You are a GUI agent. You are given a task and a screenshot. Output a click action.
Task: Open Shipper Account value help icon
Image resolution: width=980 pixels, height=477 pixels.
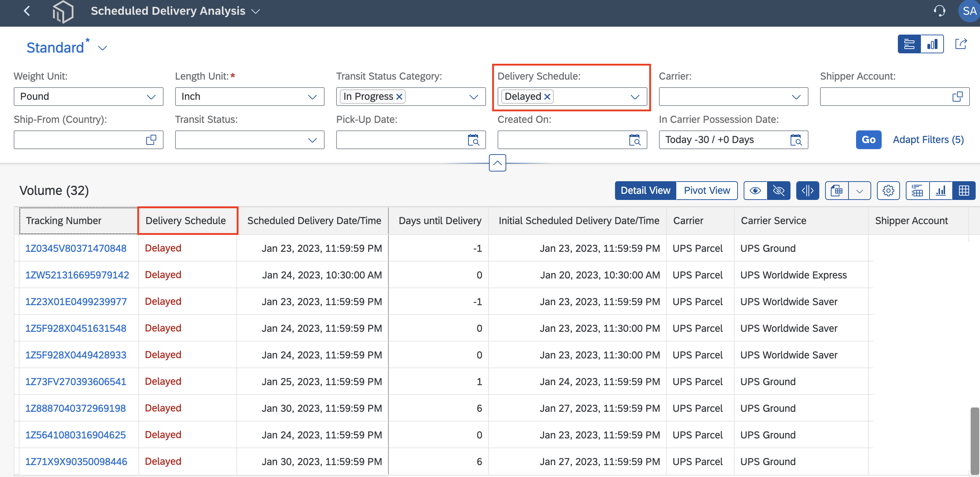tap(957, 97)
